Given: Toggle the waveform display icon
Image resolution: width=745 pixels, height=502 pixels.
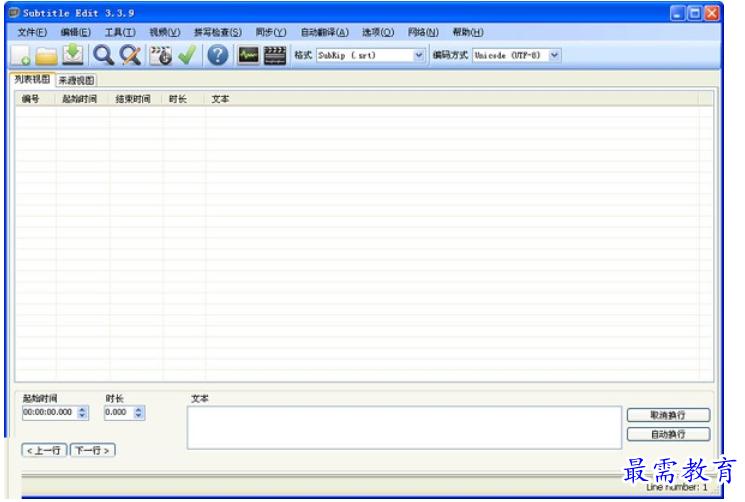Looking at the screenshot, I should pos(248,55).
